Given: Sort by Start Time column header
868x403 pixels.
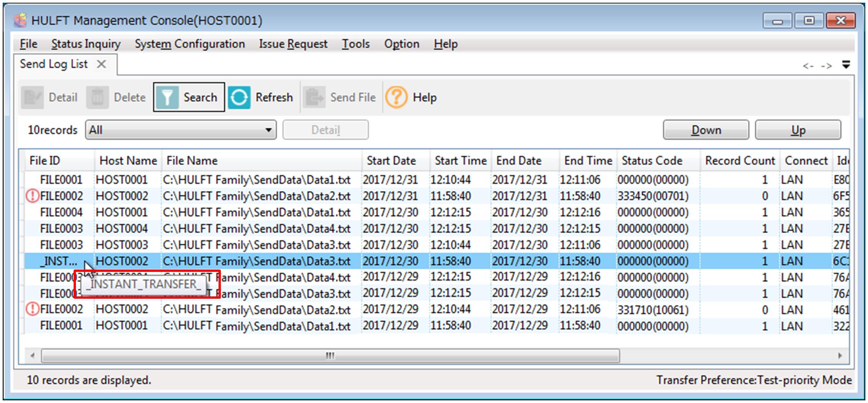Looking at the screenshot, I should click(460, 161).
